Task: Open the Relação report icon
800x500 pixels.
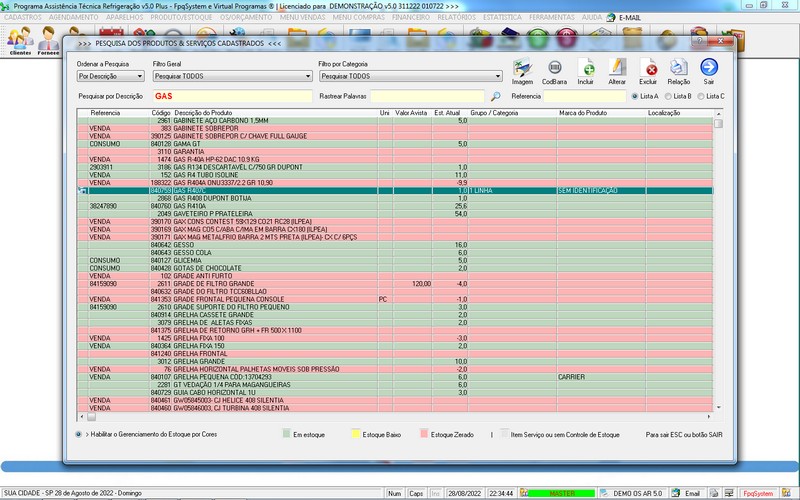Action: 679,70
